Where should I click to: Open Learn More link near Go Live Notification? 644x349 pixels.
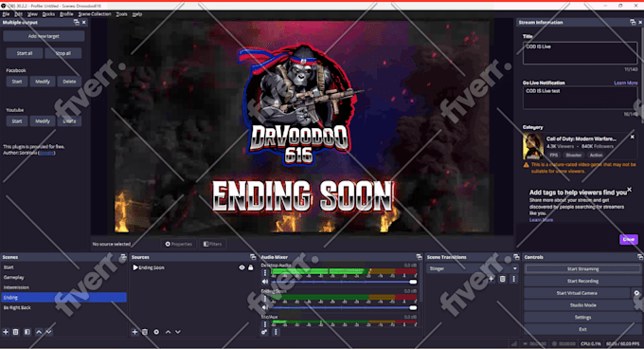(625, 83)
